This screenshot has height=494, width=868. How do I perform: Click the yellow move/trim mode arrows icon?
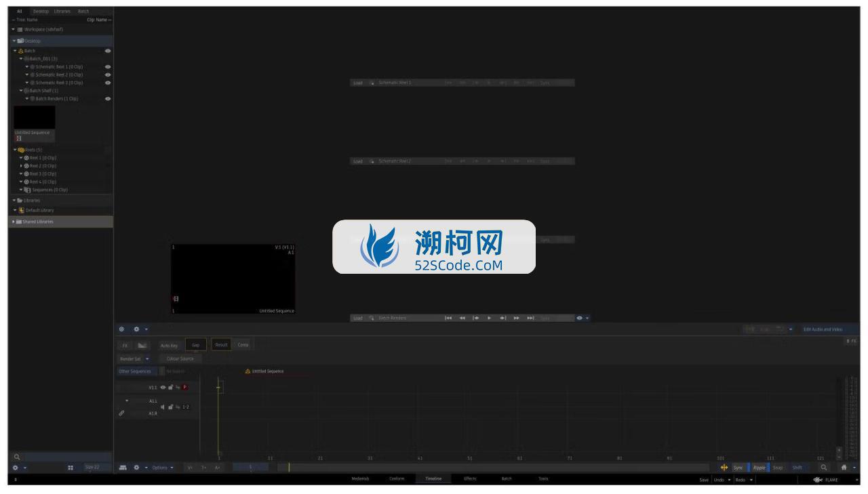click(724, 467)
